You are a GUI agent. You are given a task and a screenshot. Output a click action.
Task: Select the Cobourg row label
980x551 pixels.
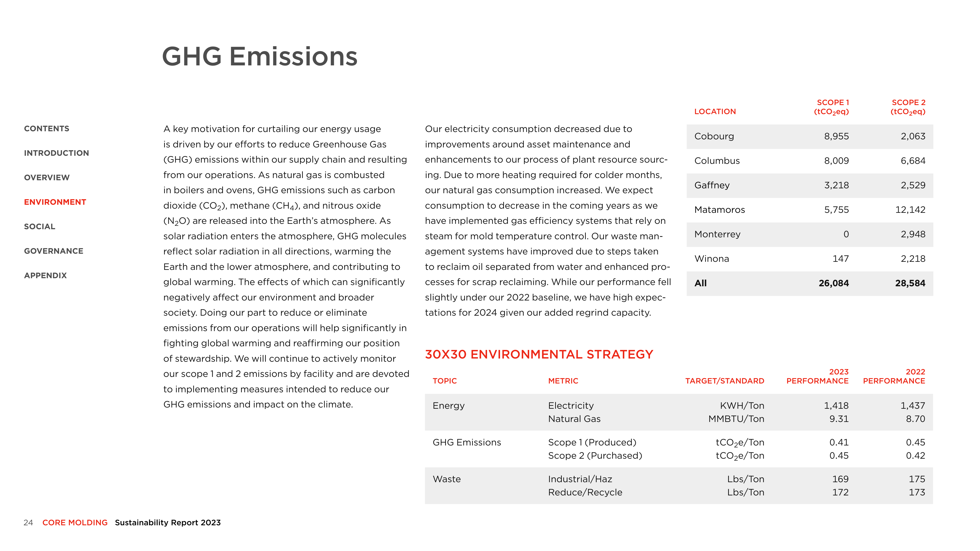[714, 136]
